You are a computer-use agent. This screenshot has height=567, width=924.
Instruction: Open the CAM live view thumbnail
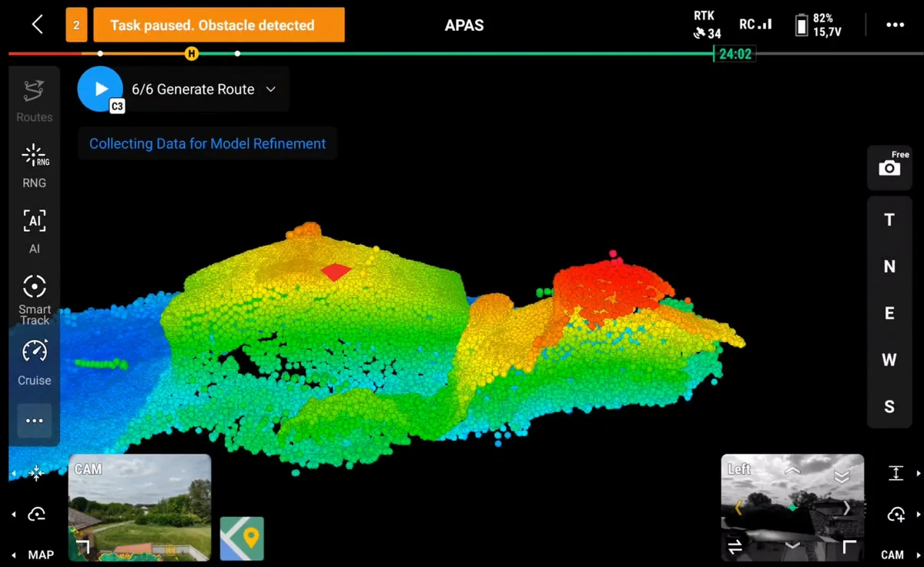tap(139, 507)
